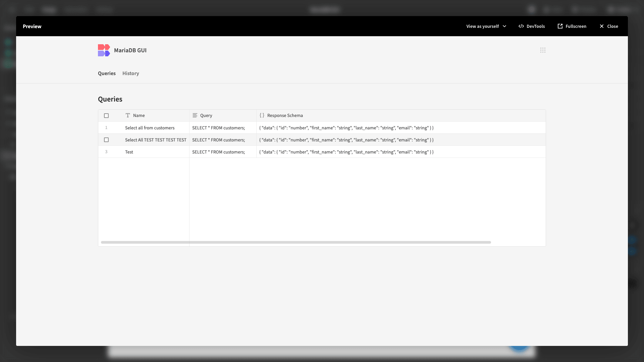644x362 pixels.
Task: Click the DevTools code brackets icon
Action: (x=521, y=26)
